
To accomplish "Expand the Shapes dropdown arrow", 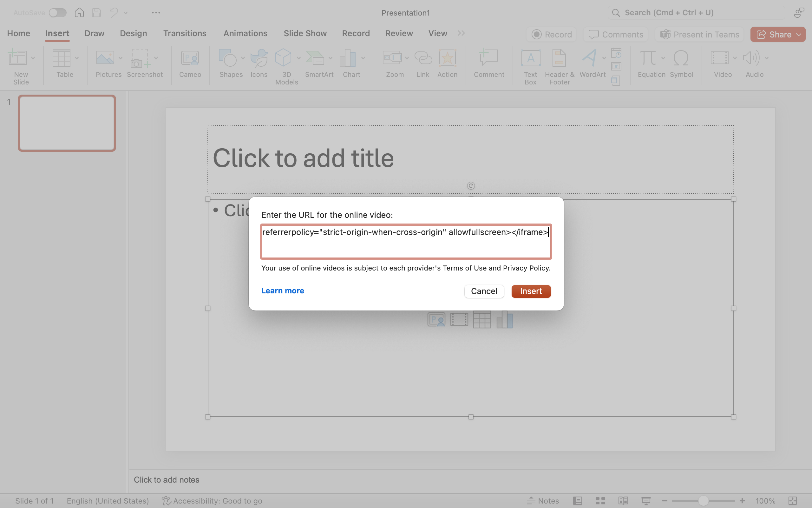I will [x=243, y=58].
